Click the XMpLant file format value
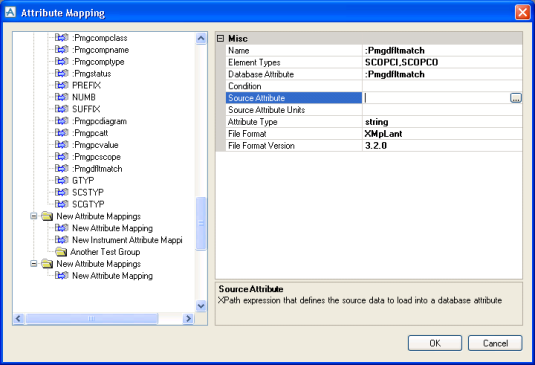The width and height of the screenshot is (535, 365). [x=383, y=134]
